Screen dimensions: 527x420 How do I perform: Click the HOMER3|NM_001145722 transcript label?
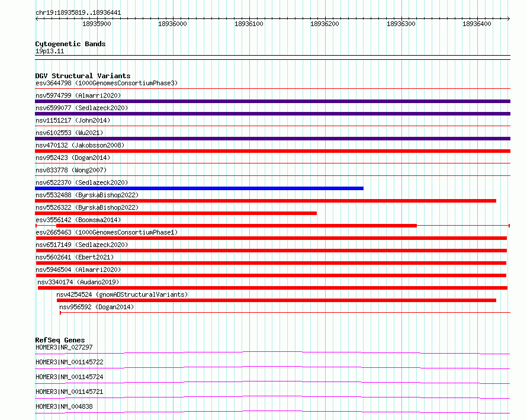(69, 362)
